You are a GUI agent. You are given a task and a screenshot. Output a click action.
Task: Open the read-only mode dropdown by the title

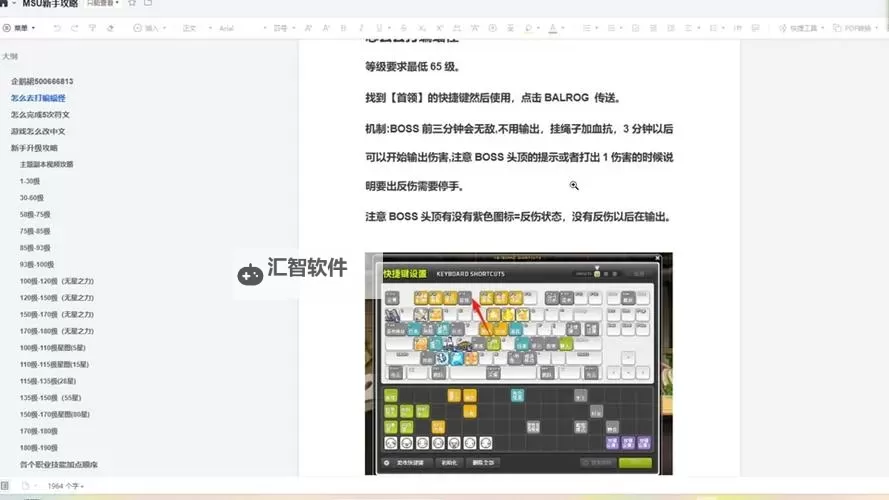(x=103, y=3)
